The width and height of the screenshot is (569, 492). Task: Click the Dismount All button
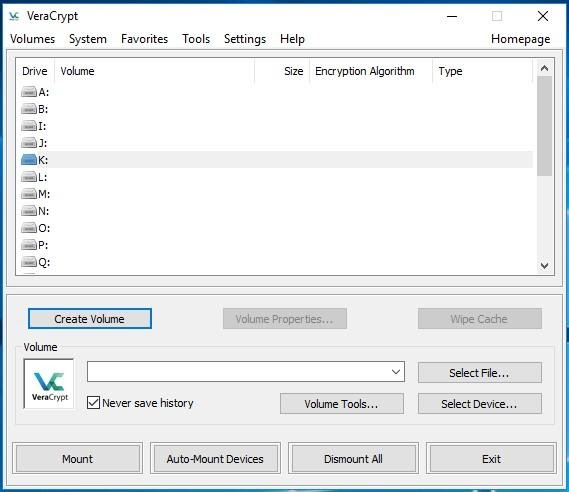pyautogui.click(x=353, y=459)
